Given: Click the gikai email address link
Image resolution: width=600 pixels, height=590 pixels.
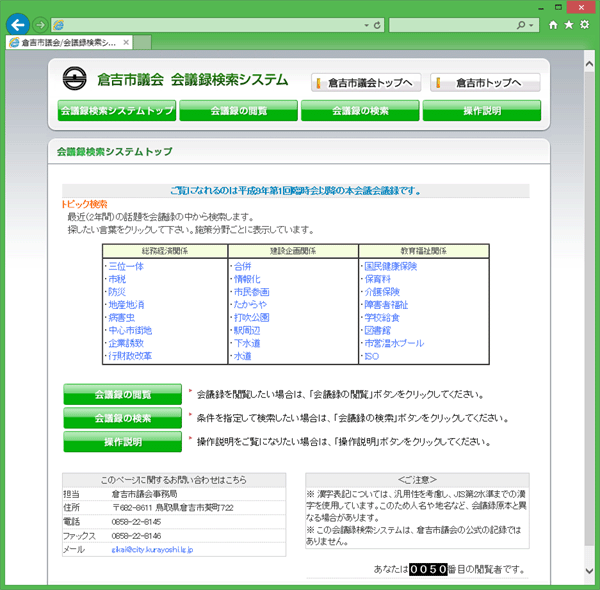Looking at the screenshot, I should [152, 549].
